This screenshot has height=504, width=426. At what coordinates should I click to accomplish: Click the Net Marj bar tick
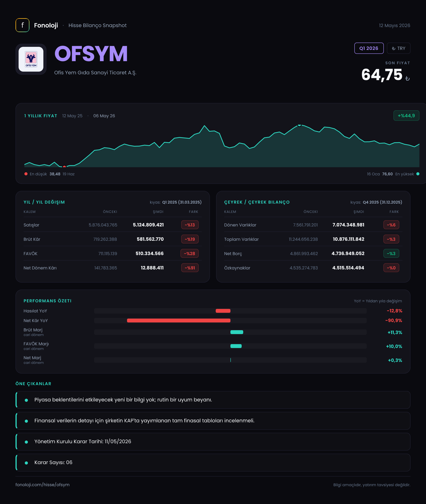[x=231, y=360]
